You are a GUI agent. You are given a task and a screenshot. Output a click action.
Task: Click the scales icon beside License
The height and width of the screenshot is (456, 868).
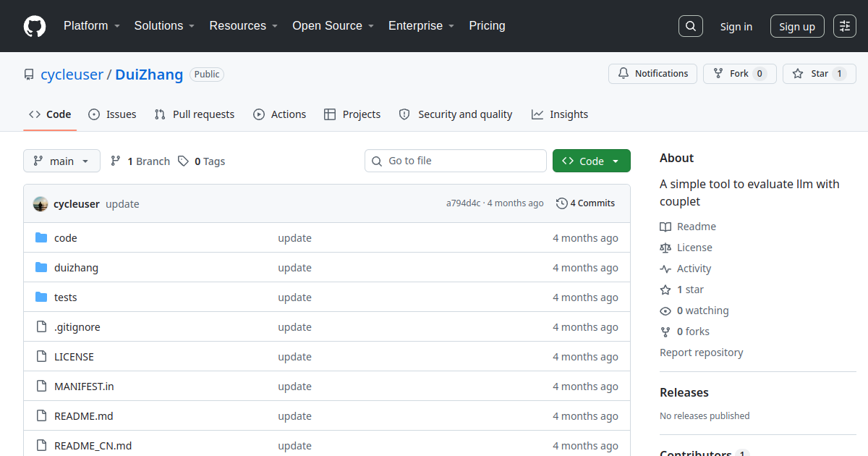pyautogui.click(x=665, y=248)
